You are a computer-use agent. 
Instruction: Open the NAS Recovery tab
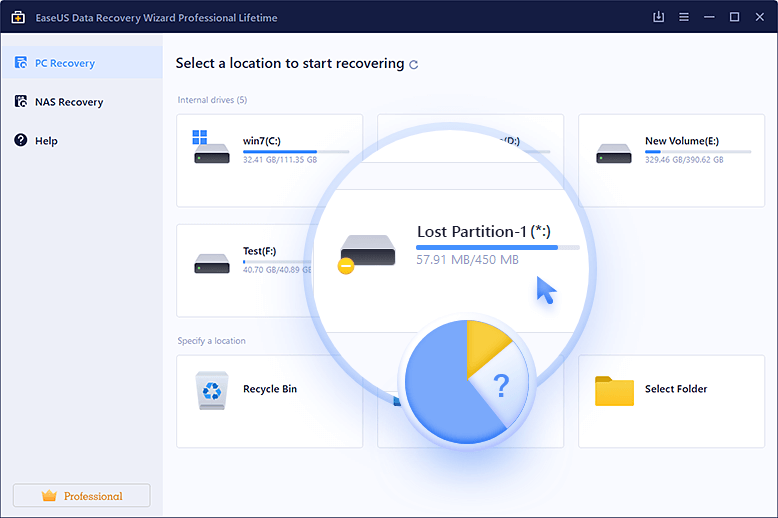tap(68, 102)
